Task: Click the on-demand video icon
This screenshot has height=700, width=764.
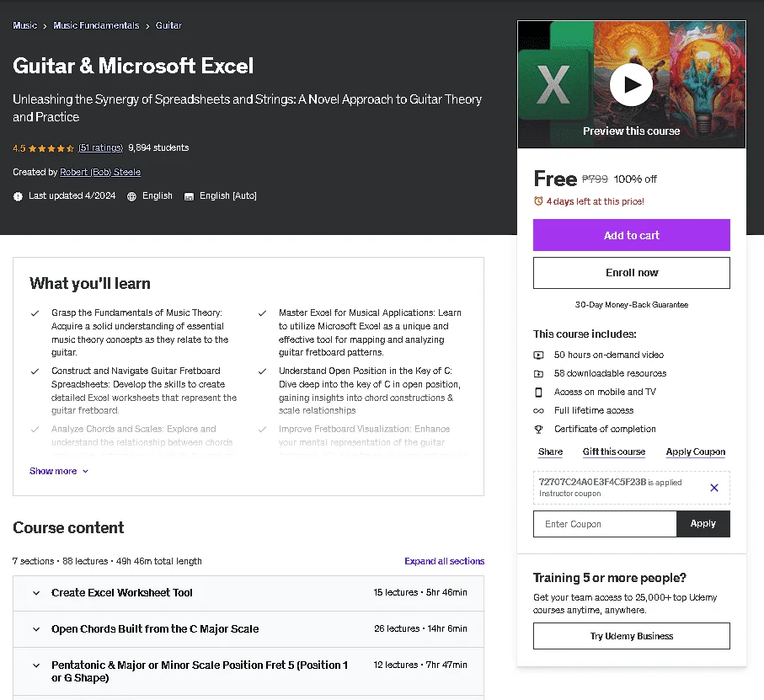Action: pos(538,355)
